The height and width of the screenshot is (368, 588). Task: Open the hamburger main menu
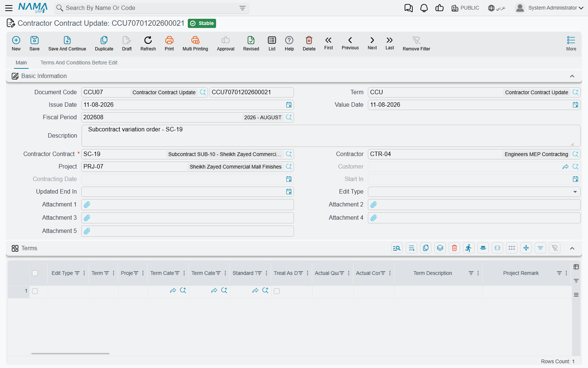click(x=9, y=8)
